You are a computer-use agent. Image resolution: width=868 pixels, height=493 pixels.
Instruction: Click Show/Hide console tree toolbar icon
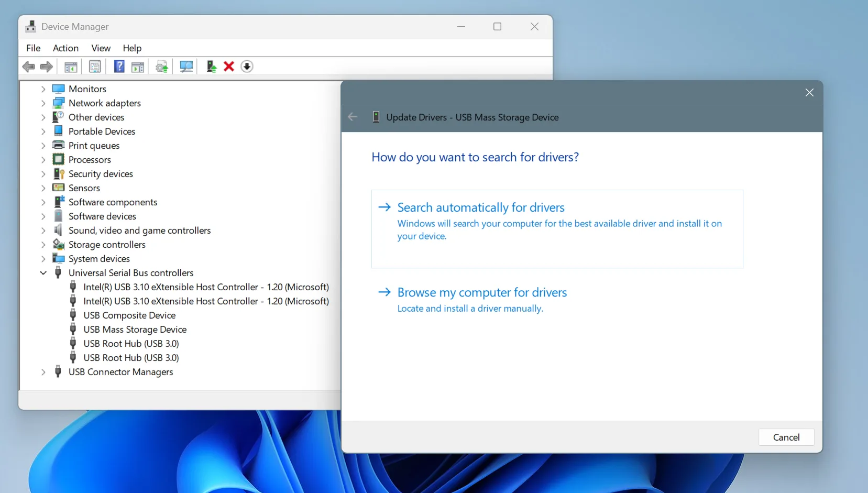coord(71,67)
